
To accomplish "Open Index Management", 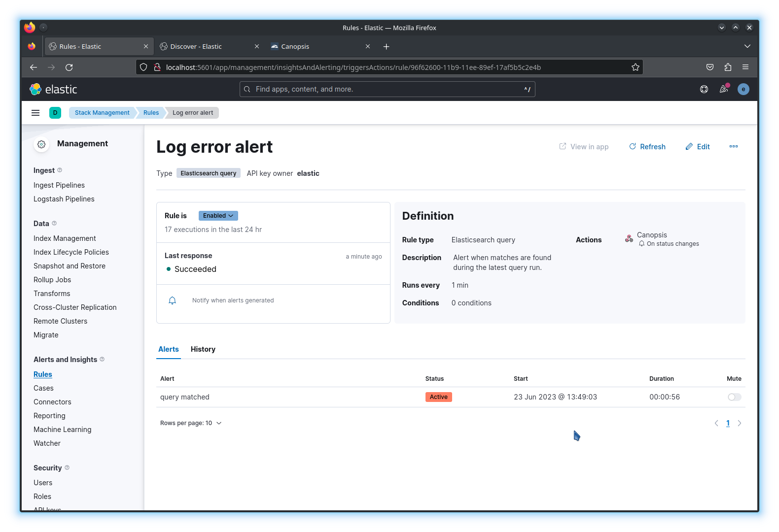I will [65, 238].
